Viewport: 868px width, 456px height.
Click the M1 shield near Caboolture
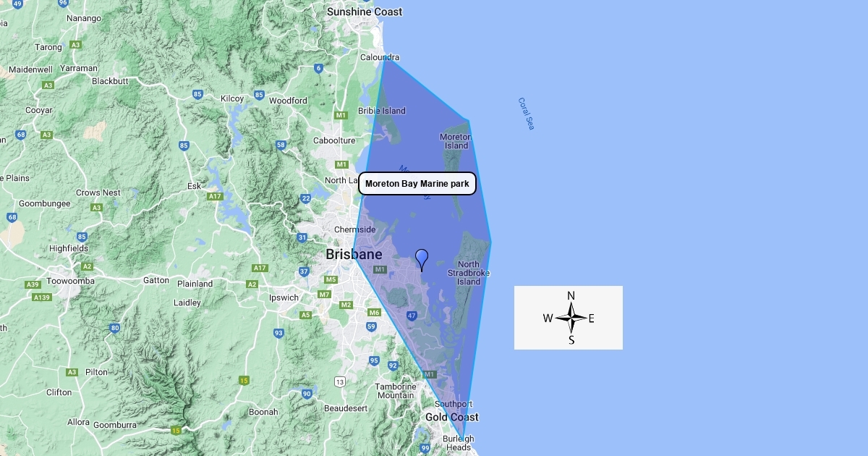point(341,115)
